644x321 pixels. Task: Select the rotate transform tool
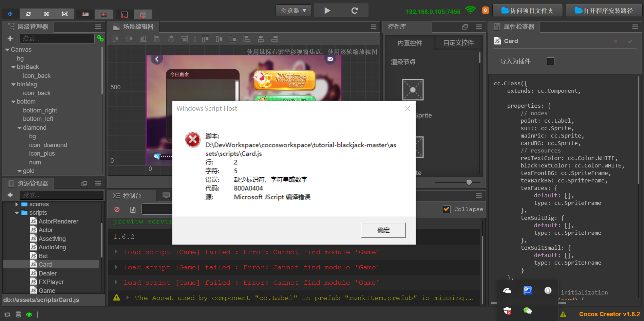click(x=29, y=14)
